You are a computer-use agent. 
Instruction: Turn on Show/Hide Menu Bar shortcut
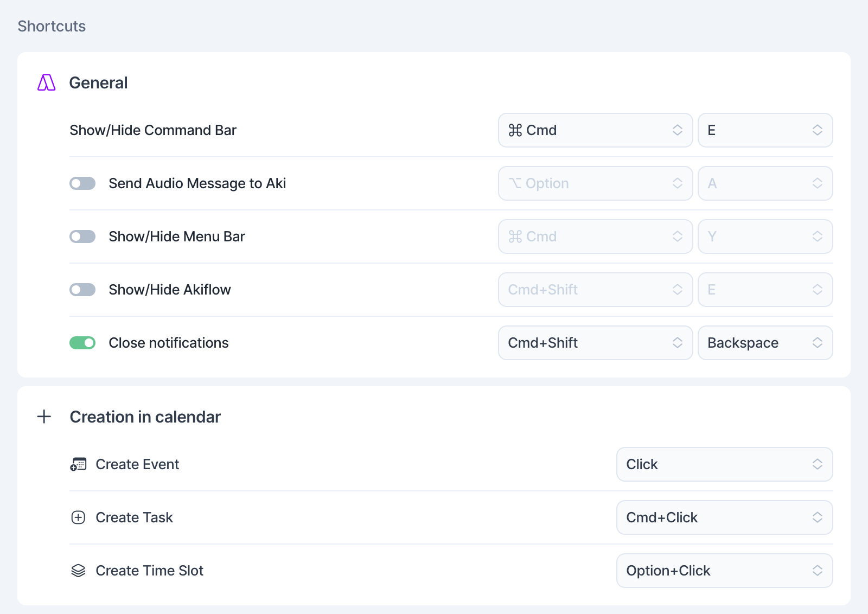(x=82, y=236)
